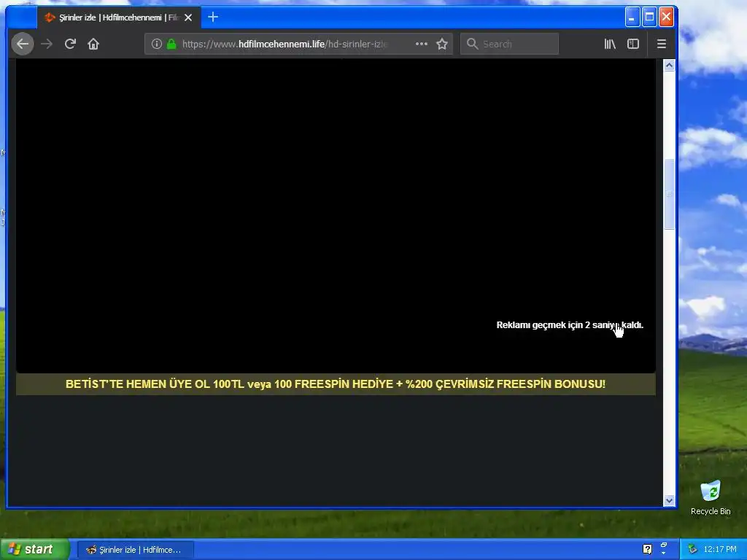Screen dimensions: 747x560
Task: Open the Library view icon
Action: [610, 44]
